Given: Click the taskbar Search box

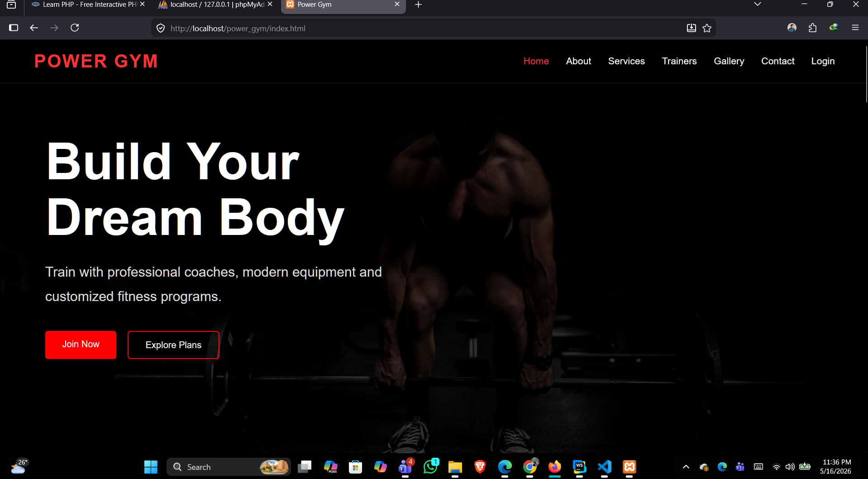Looking at the screenshot, I should coord(229,467).
